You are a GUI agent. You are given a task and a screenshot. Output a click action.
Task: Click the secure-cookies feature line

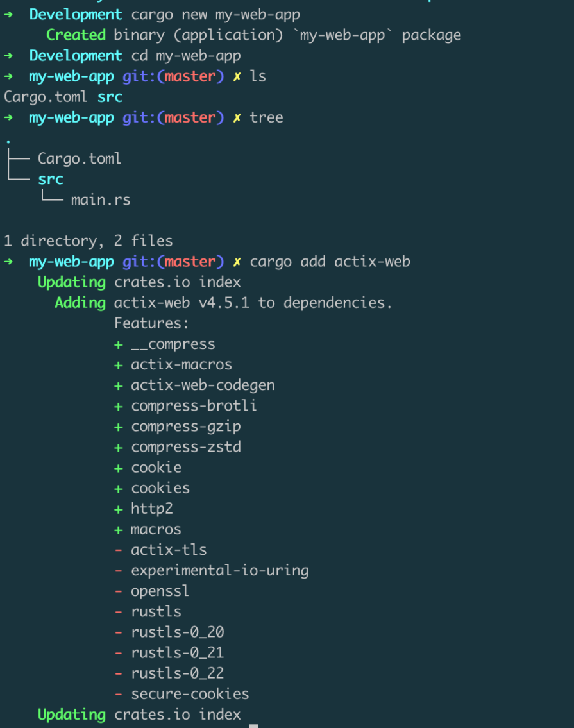pos(190,693)
